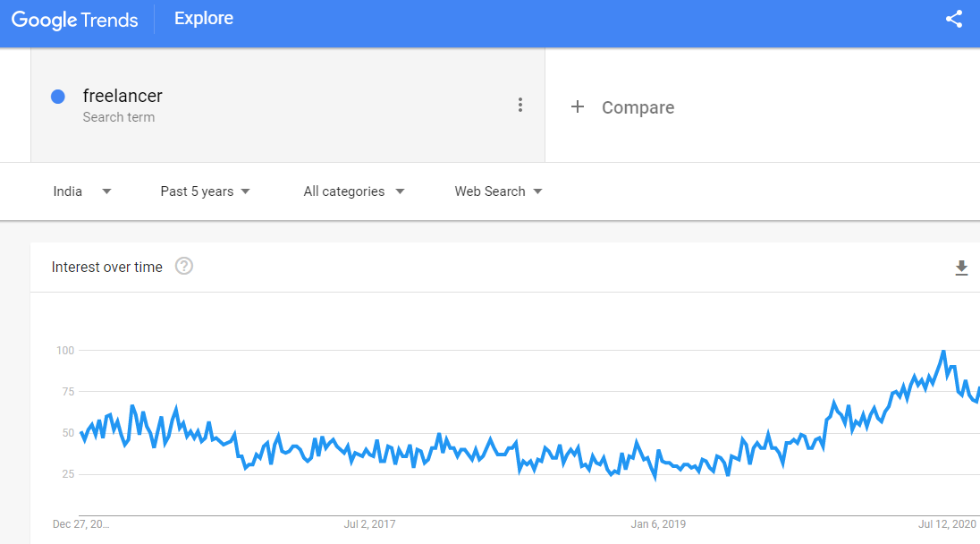Click the plus icon beside Compare
Viewport: 980px width, 544px height.
pos(578,107)
